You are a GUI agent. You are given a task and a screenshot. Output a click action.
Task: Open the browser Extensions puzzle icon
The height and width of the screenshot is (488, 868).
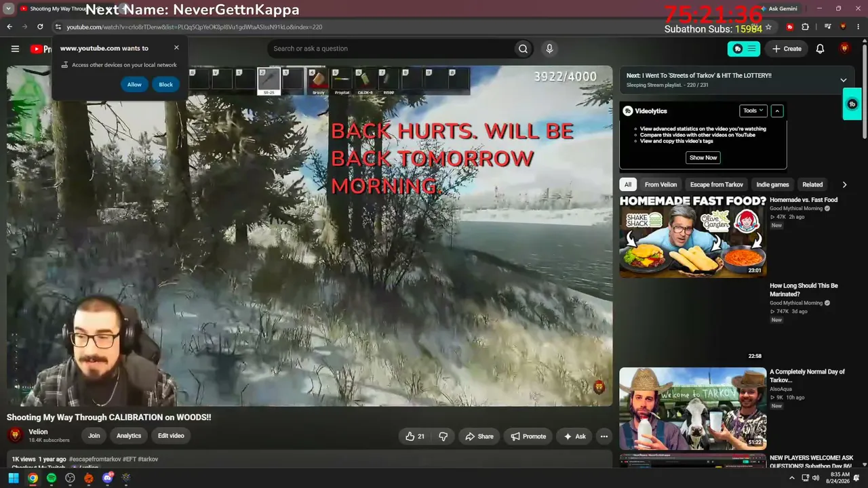806,27
